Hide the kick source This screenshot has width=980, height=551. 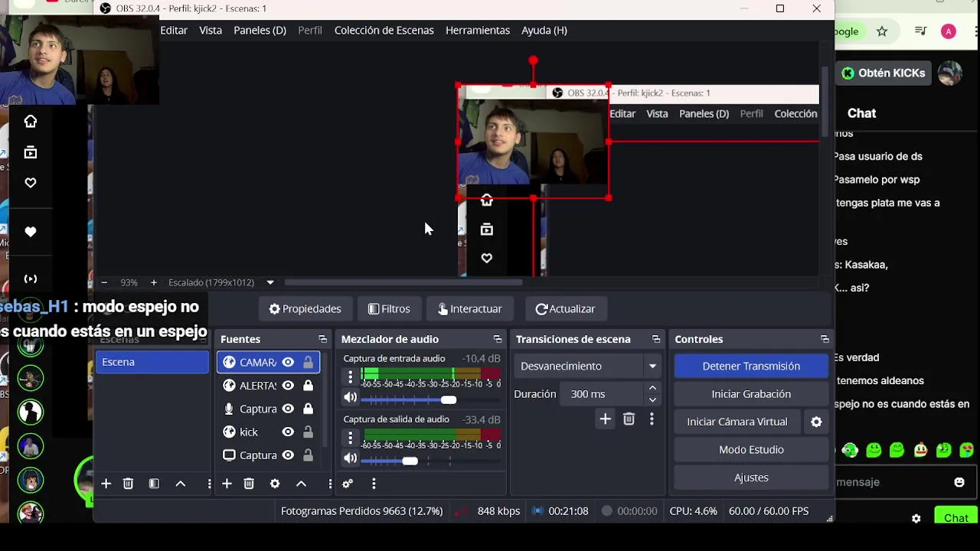[288, 432]
